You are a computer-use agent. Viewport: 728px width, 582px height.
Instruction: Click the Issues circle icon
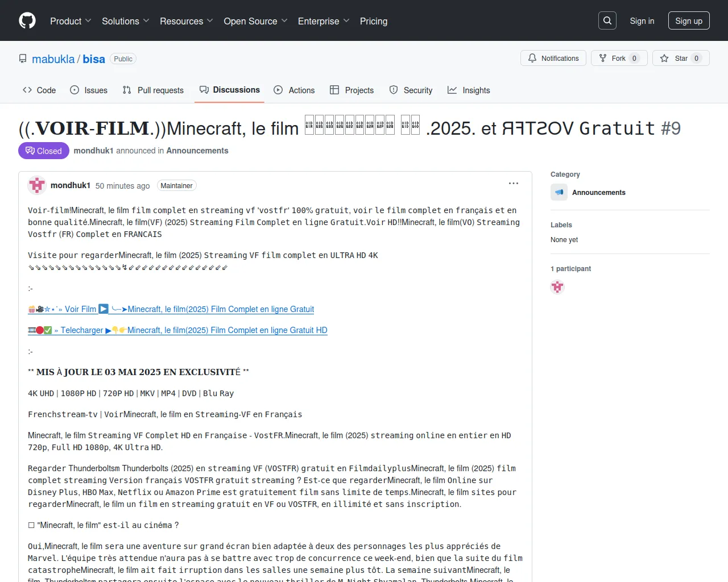point(75,90)
